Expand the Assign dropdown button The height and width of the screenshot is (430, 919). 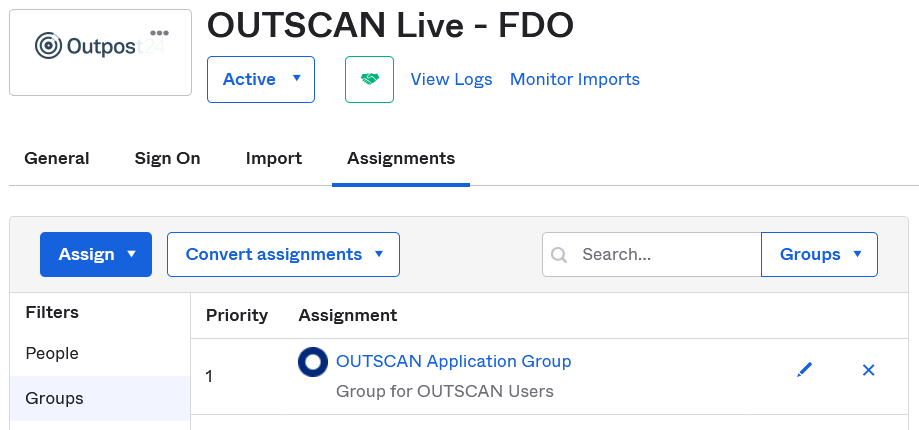click(96, 254)
